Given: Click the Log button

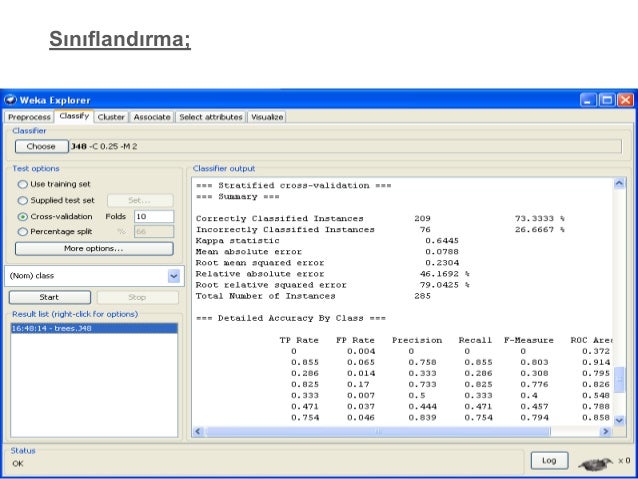Looking at the screenshot, I should (549, 460).
